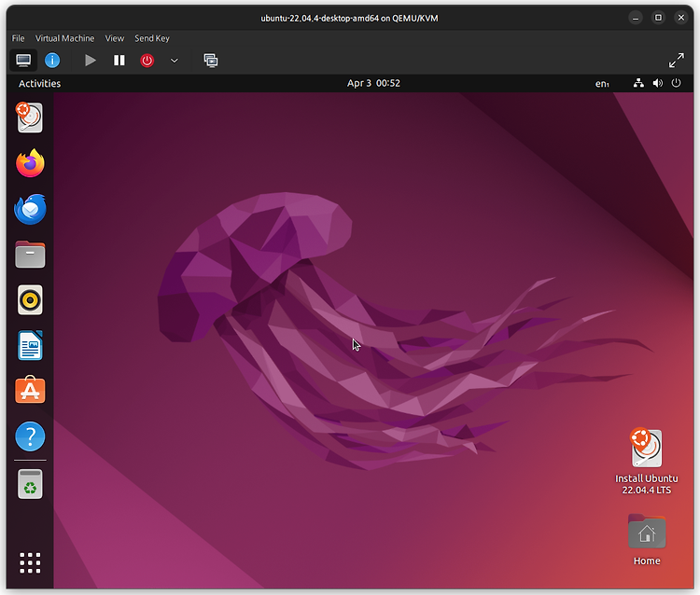The width and height of the screenshot is (700, 595).
Task: Open the en keyboard layout indicator
Action: tap(602, 83)
